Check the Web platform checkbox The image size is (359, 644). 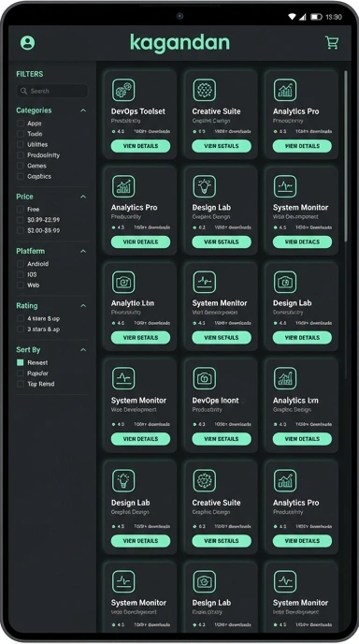tap(21, 285)
